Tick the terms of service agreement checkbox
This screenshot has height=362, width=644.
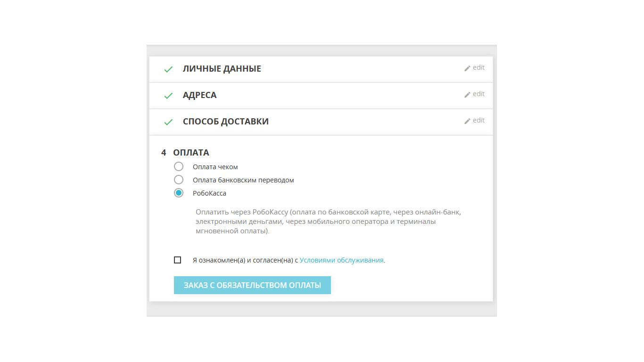(177, 260)
